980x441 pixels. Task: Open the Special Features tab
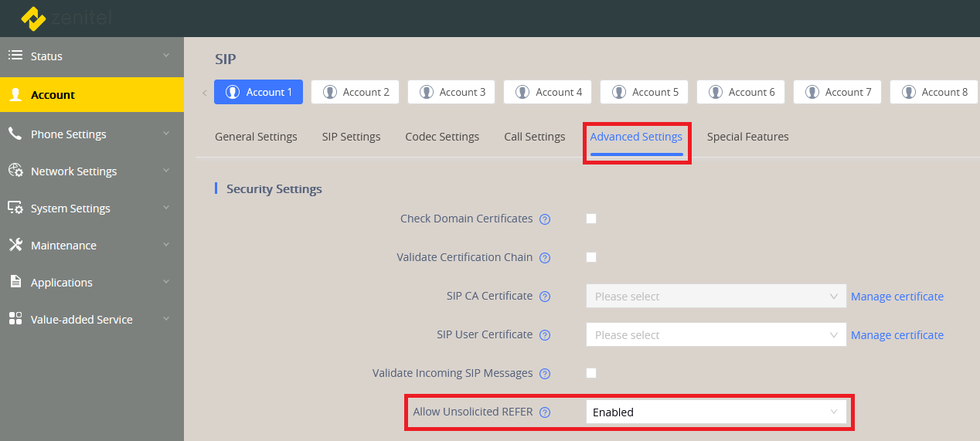point(747,137)
